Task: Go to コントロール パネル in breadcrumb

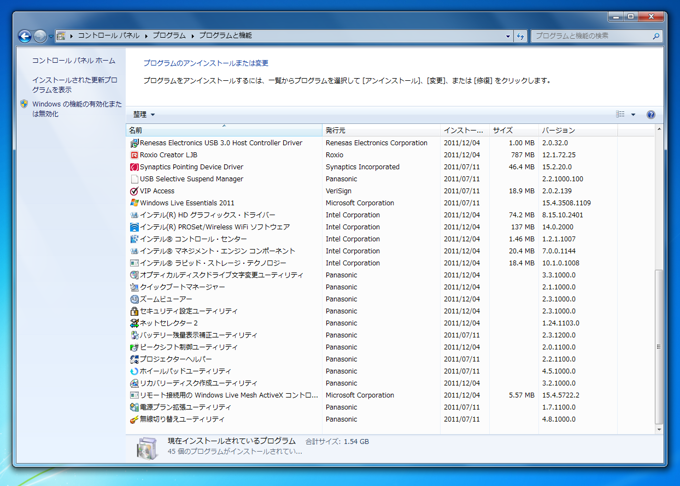Action: 108,36
